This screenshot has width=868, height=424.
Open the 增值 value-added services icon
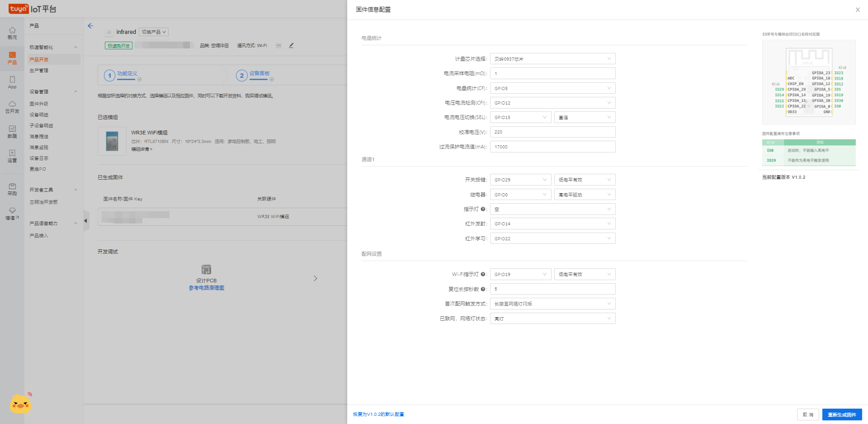click(x=12, y=214)
